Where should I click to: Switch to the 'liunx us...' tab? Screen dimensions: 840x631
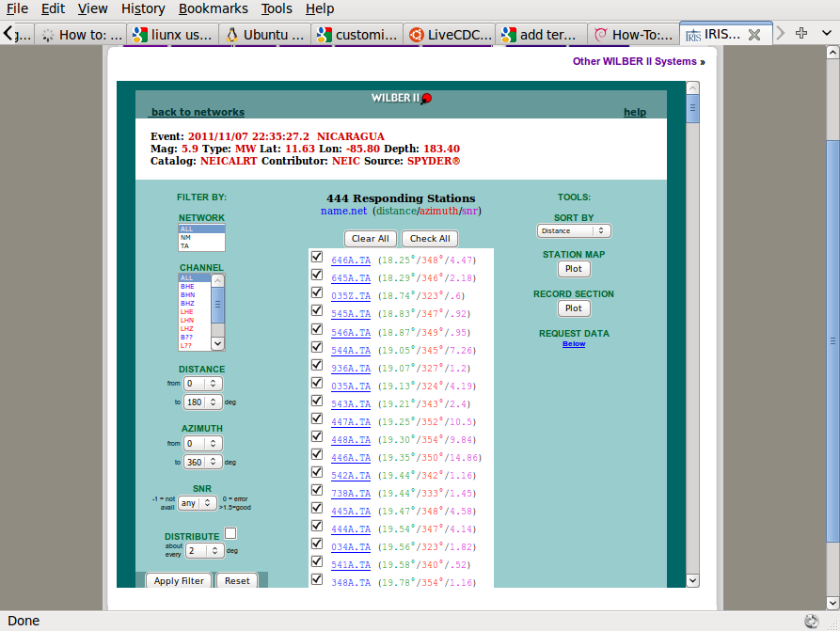click(172, 35)
